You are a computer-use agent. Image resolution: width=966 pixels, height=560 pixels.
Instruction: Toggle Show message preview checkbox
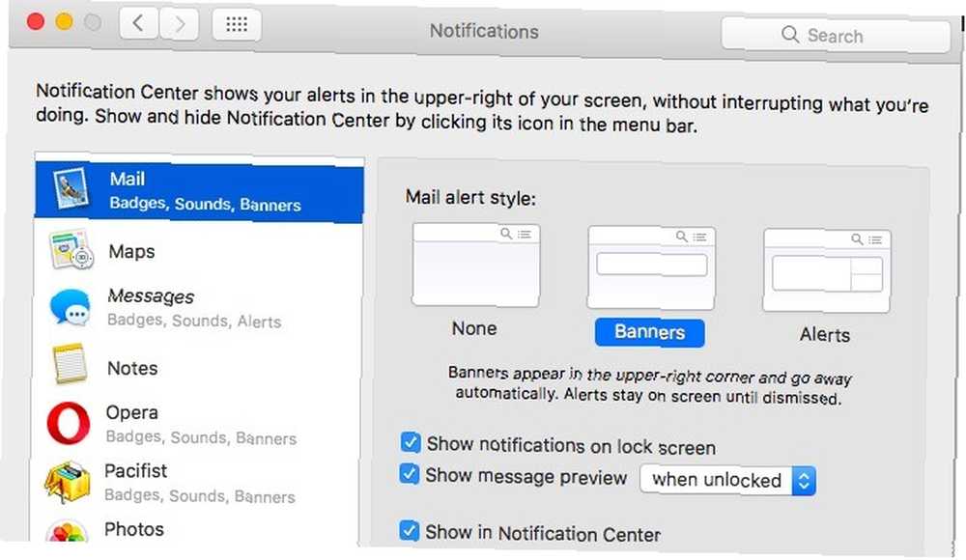[x=410, y=474]
